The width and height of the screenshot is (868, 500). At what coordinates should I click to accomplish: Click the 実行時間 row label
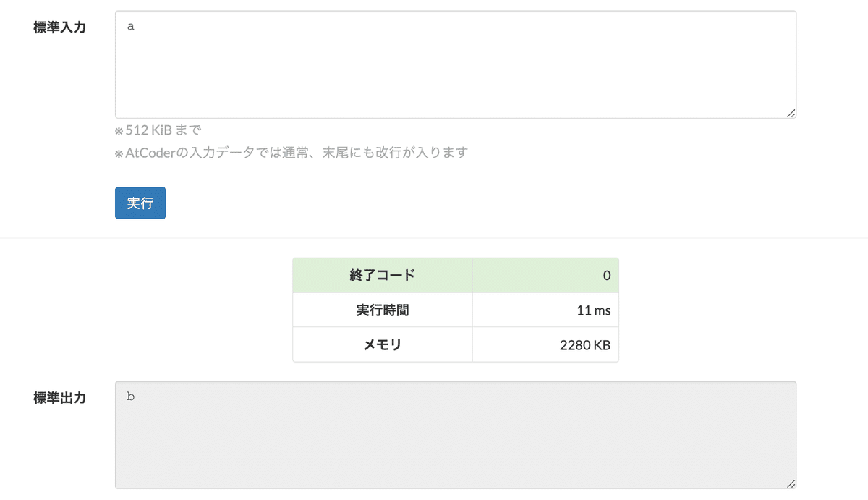383,310
